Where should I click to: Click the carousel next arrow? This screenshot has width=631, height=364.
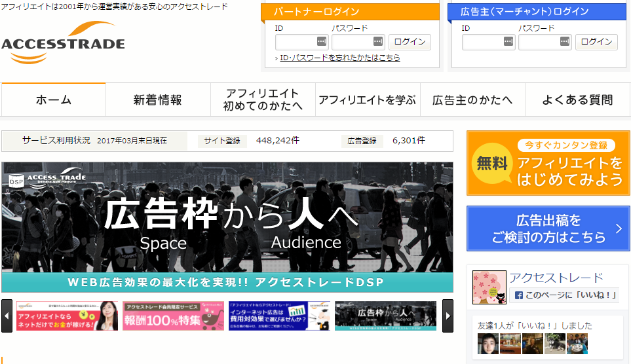[x=448, y=316]
